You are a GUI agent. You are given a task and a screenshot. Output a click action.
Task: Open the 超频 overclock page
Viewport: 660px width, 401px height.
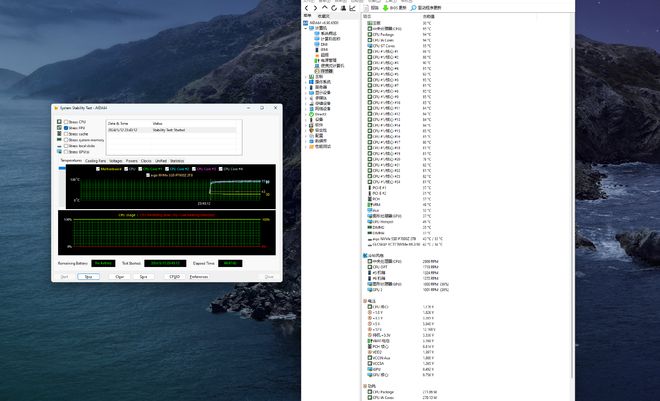coord(322,55)
